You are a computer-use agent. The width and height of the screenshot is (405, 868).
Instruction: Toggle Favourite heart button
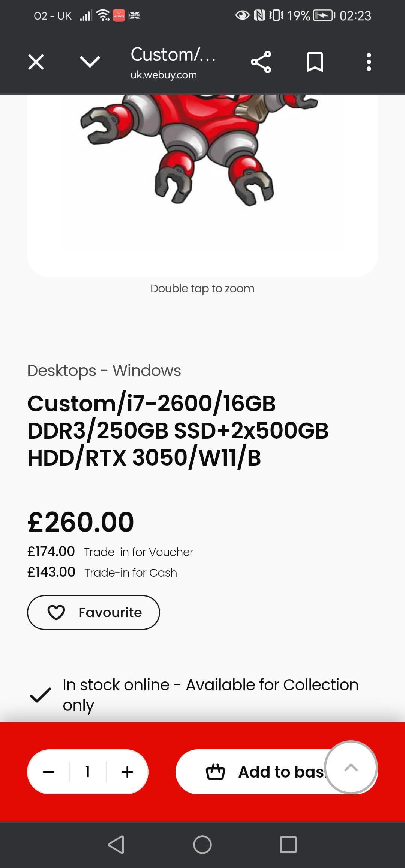pos(93,612)
